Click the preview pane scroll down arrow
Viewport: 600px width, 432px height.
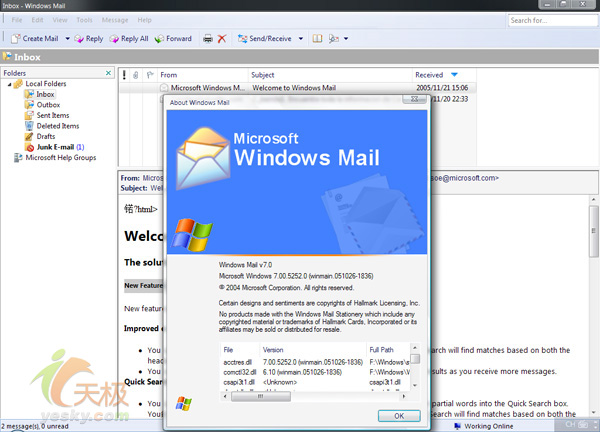[x=594, y=412]
